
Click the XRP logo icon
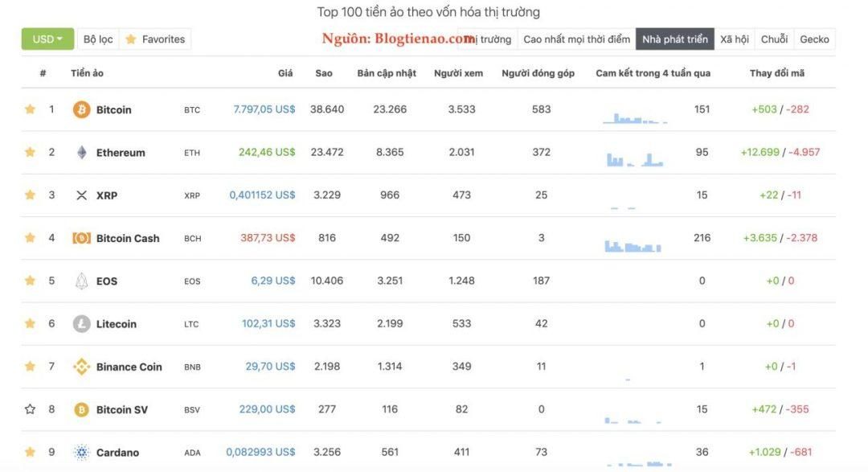(81, 195)
